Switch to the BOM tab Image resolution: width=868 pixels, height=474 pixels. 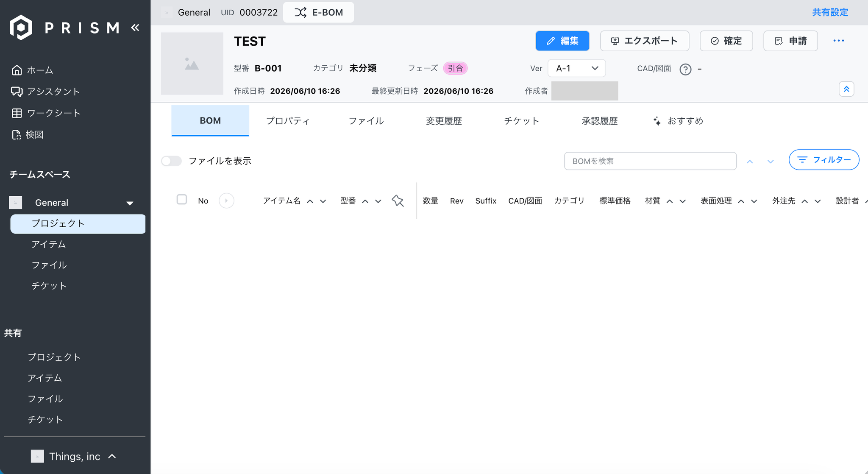click(210, 120)
